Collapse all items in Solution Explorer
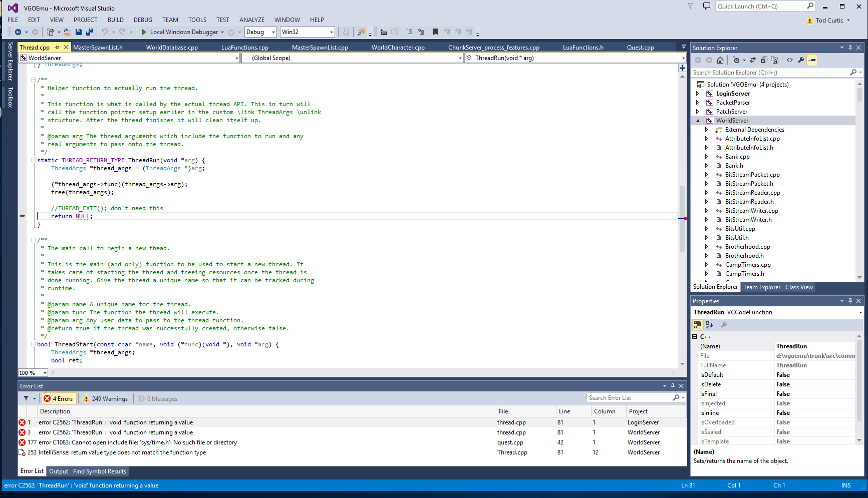 (x=764, y=60)
